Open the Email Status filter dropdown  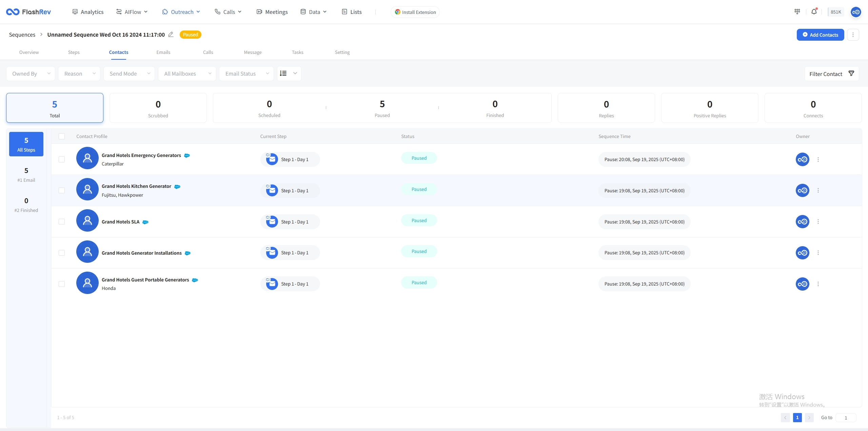[246, 74]
